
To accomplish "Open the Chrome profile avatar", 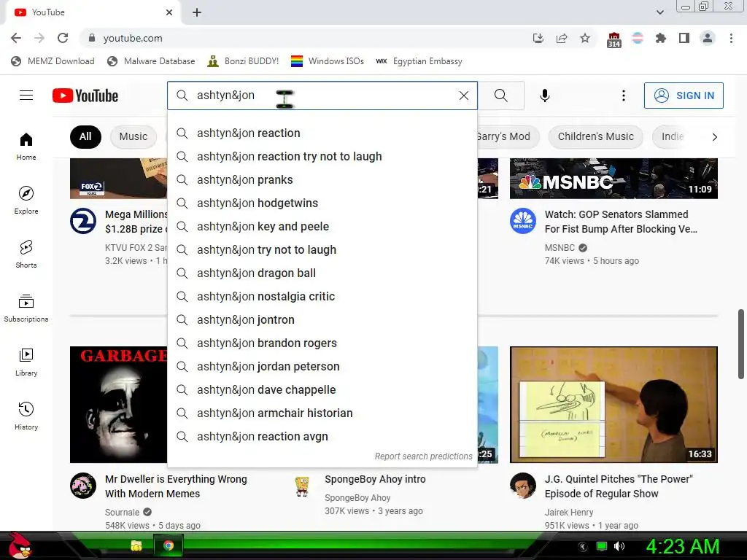I will tap(708, 38).
